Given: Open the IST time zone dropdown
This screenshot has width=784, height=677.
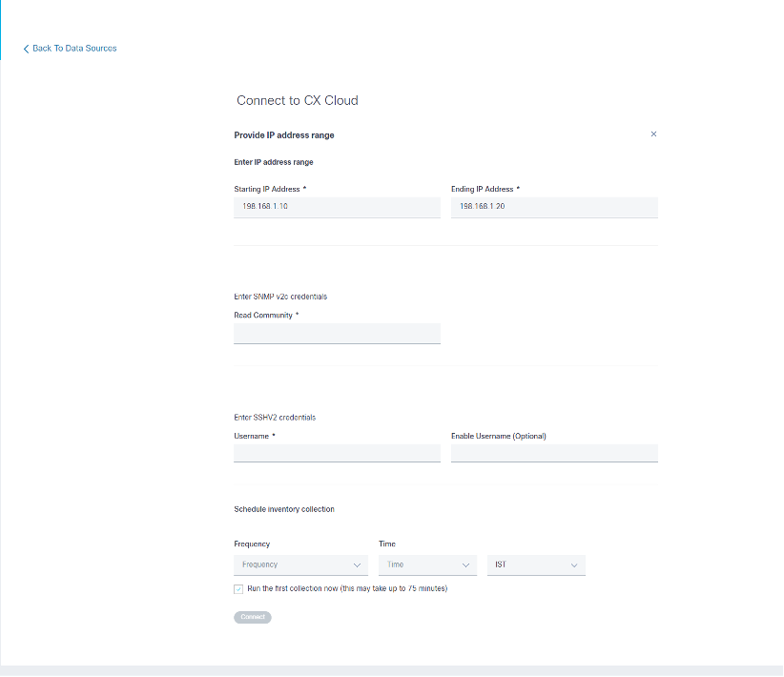Looking at the screenshot, I should [x=537, y=565].
